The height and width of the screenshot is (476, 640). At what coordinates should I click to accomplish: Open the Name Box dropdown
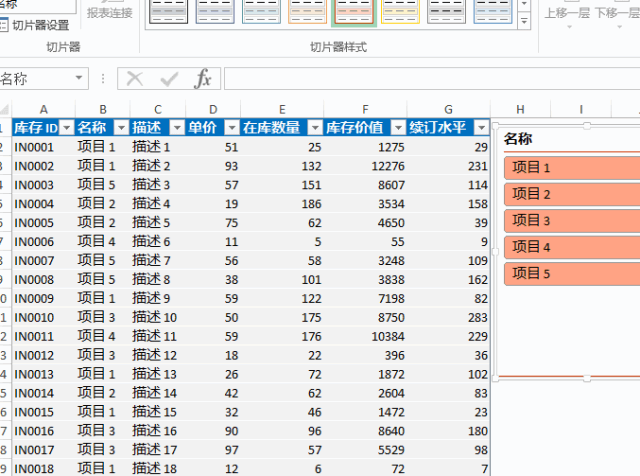click(79, 79)
